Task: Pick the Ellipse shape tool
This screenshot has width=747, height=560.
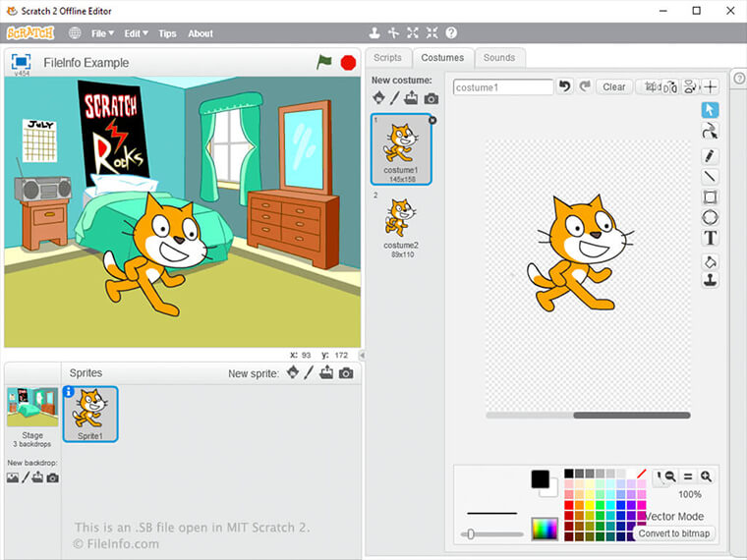Action: [x=710, y=218]
